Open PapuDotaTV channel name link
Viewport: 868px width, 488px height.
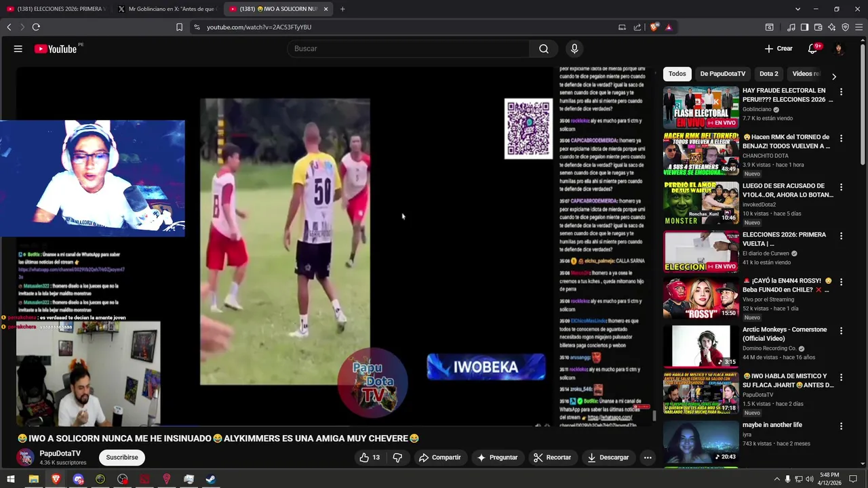click(x=60, y=453)
